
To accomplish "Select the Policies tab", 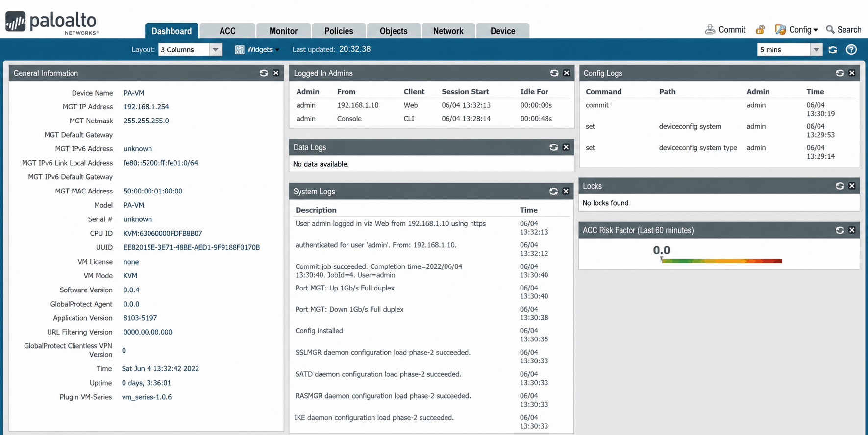I will pyautogui.click(x=339, y=31).
